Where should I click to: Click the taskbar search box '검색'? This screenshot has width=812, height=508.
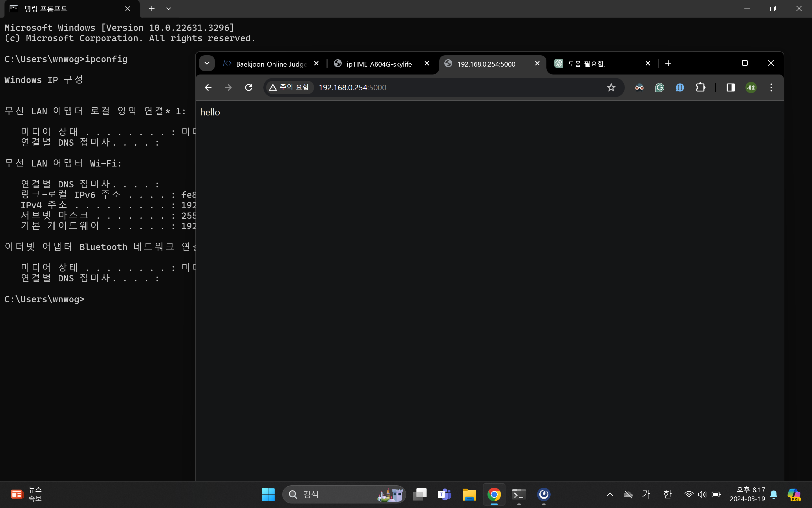(344, 494)
